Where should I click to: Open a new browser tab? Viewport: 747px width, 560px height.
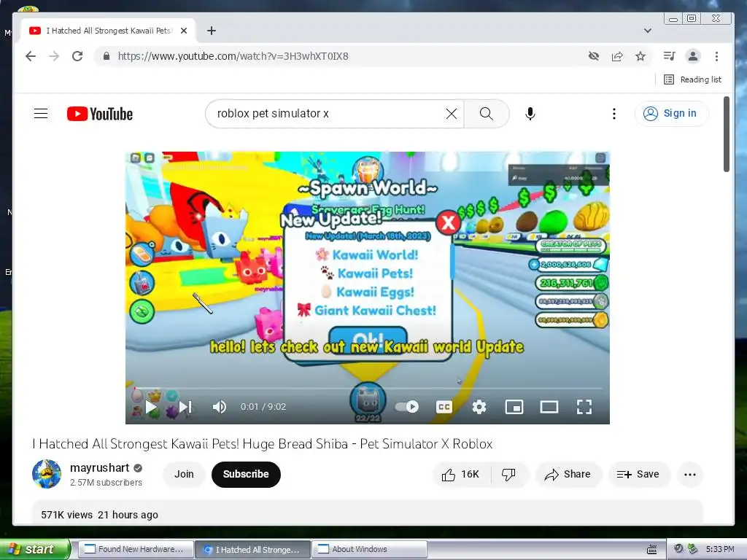pos(212,31)
